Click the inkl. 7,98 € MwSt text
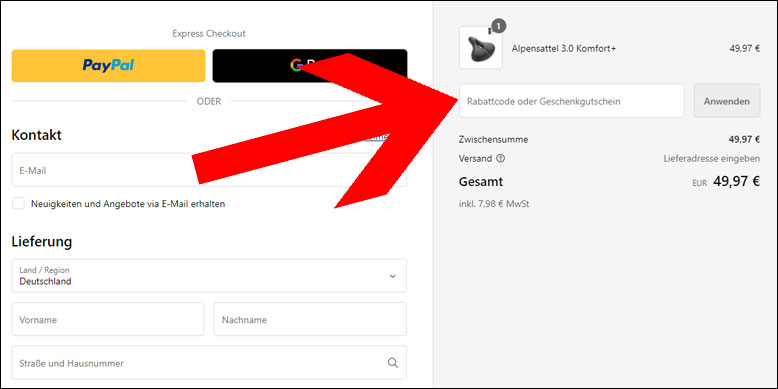Viewport: 778px width, 389px height. [494, 204]
